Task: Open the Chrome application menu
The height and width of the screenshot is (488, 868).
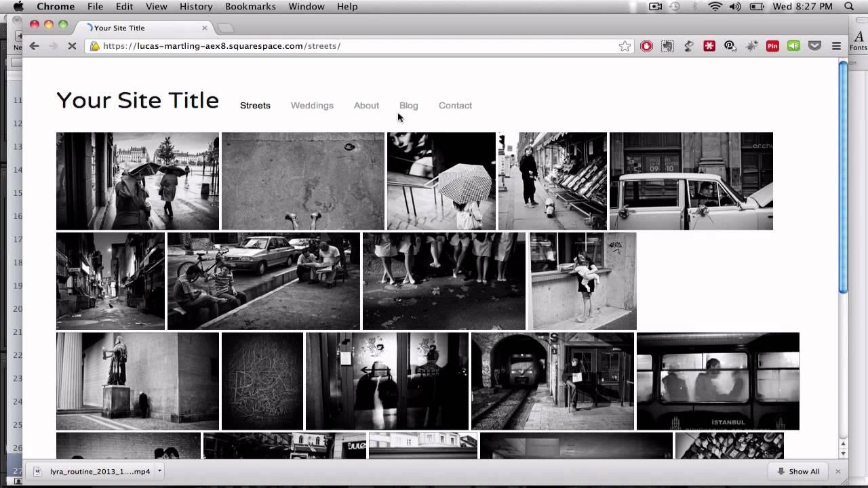Action: [x=56, y=7]
